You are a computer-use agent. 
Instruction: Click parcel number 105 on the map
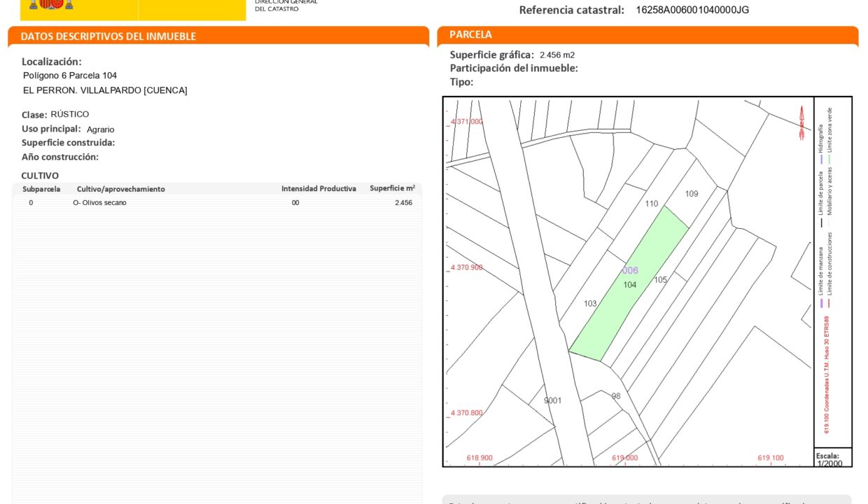click(660, 280)
